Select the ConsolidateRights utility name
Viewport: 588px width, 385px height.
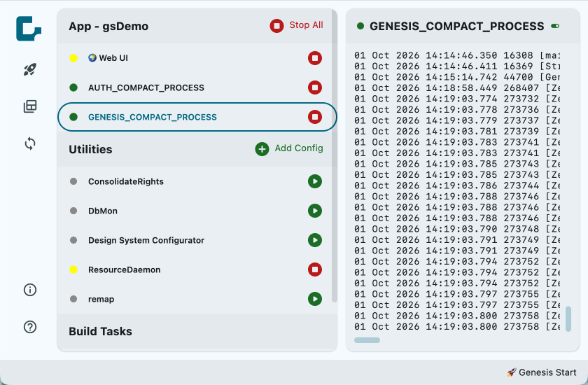[x=125, y=181]
